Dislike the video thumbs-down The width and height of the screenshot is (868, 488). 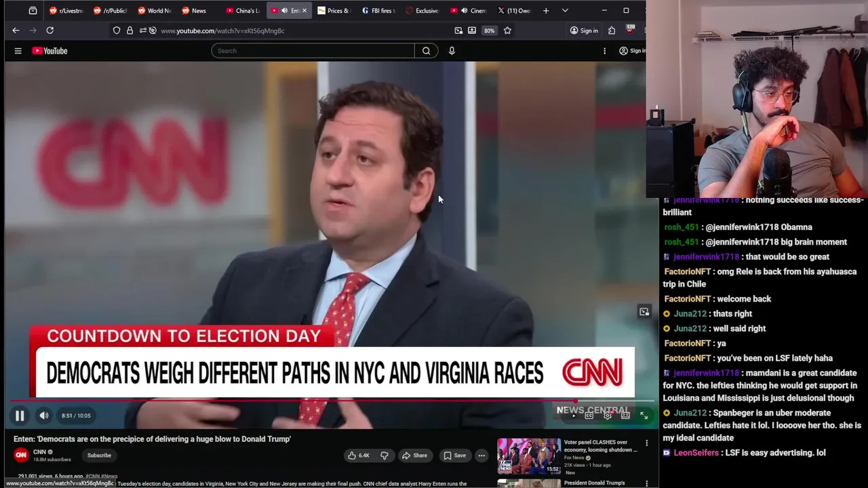point(384,455)
